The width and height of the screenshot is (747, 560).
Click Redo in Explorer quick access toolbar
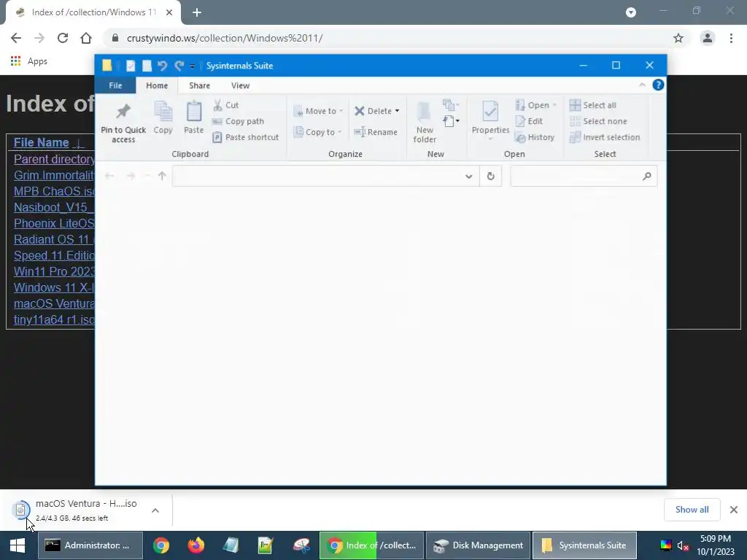click(179, 66)
